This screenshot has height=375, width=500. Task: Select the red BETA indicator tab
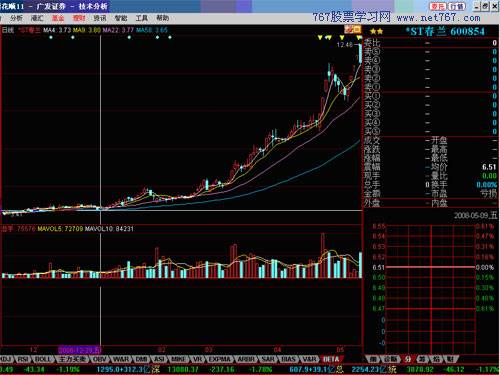pyautogui.click(x=331, y=359)
